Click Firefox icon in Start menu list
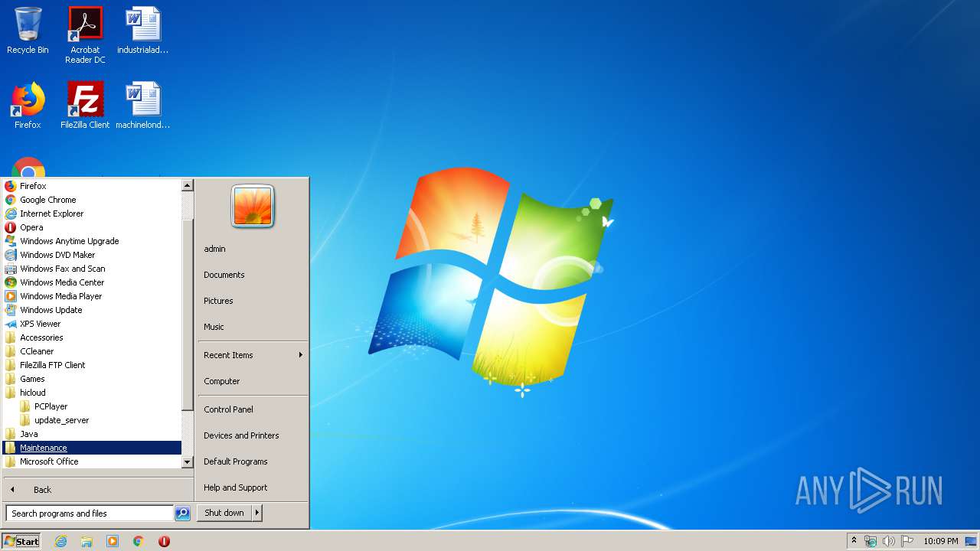The height and width of the screenshot is (551, 980). click(x=11, y=186)
